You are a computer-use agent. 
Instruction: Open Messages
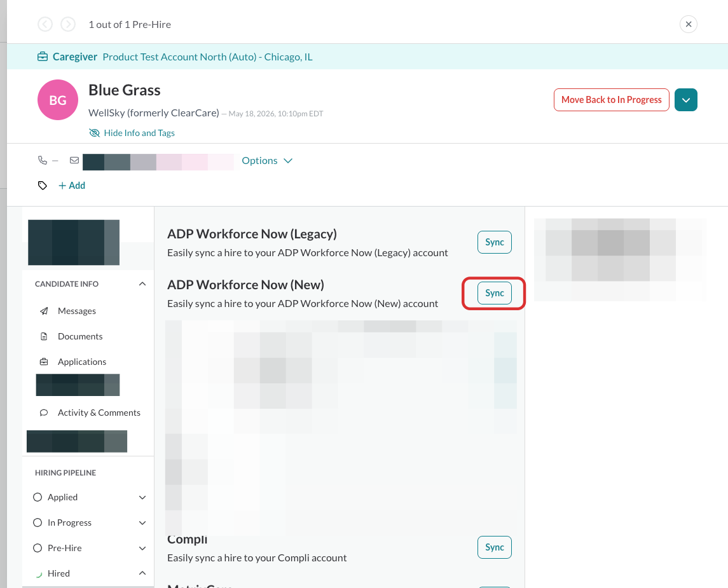[76, 311]
